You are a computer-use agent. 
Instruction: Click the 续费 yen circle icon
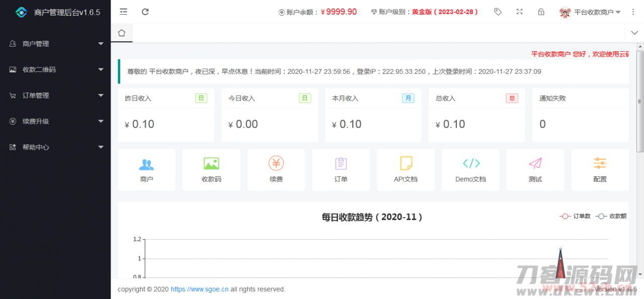pos(276,164)
